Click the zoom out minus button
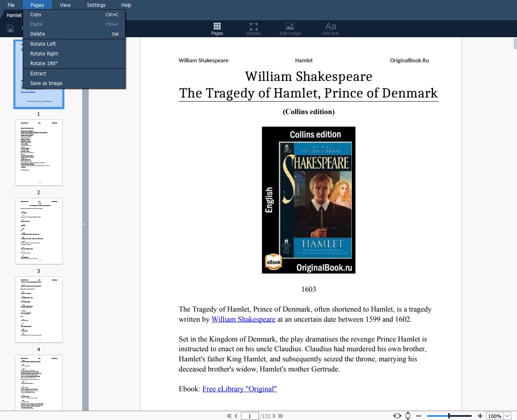This screenshot has height=420, width=517. coord(419,416)
